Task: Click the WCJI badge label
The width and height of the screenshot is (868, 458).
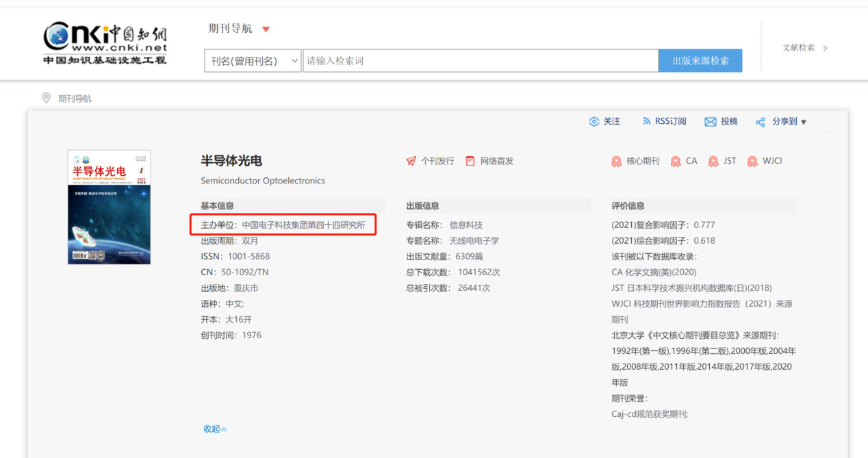Action: click(772, 161)
